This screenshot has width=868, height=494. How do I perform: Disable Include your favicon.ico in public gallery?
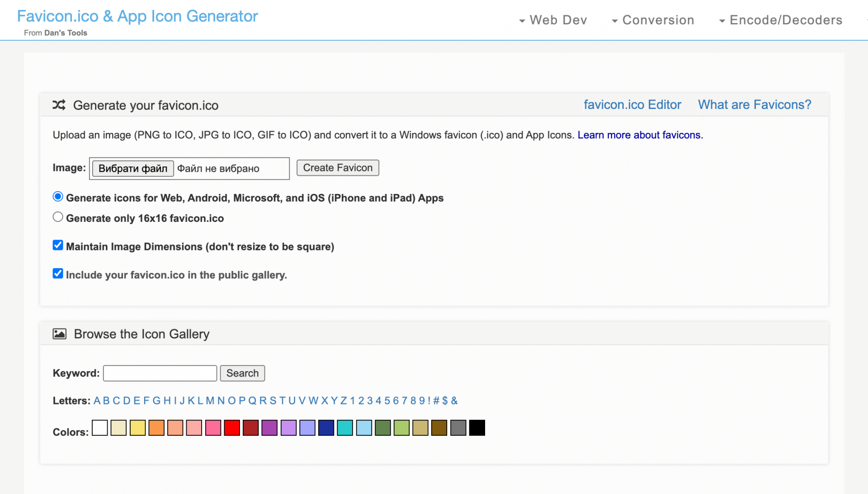click(58, 273)
